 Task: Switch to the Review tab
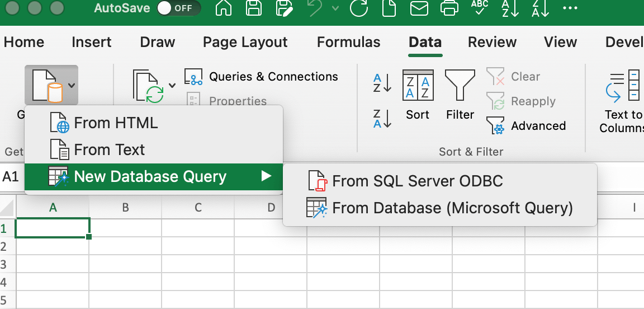[492, 42]
